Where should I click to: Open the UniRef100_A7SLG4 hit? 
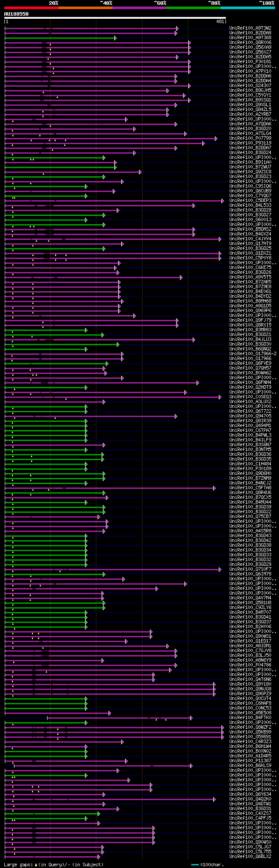coord(250,133)
